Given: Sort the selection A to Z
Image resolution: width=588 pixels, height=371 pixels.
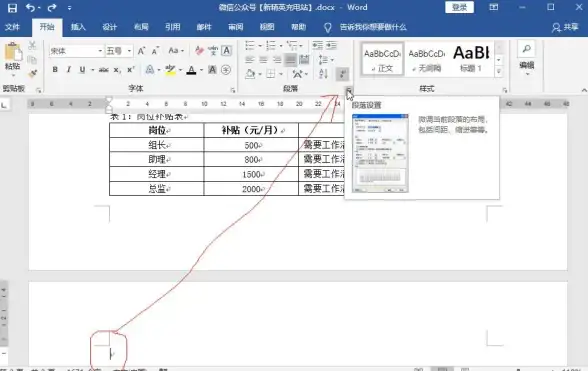Looking at the screenshot, I should tap(323, 74).
